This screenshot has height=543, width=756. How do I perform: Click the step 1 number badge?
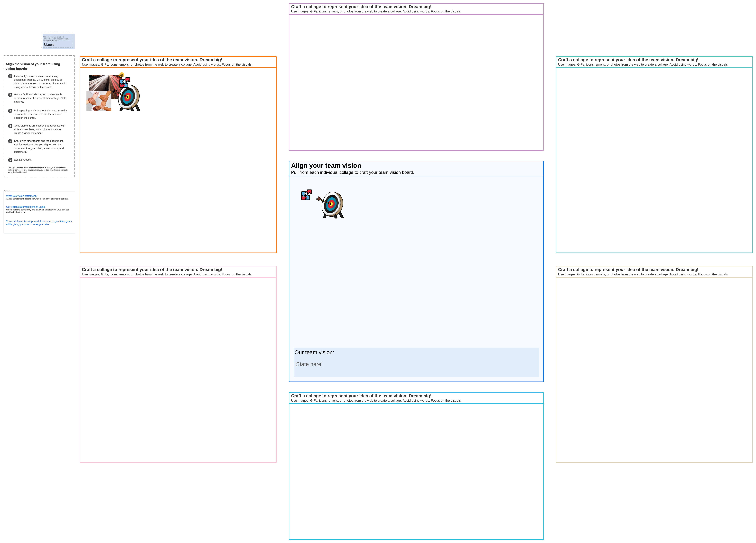click(x=10, y=76)
